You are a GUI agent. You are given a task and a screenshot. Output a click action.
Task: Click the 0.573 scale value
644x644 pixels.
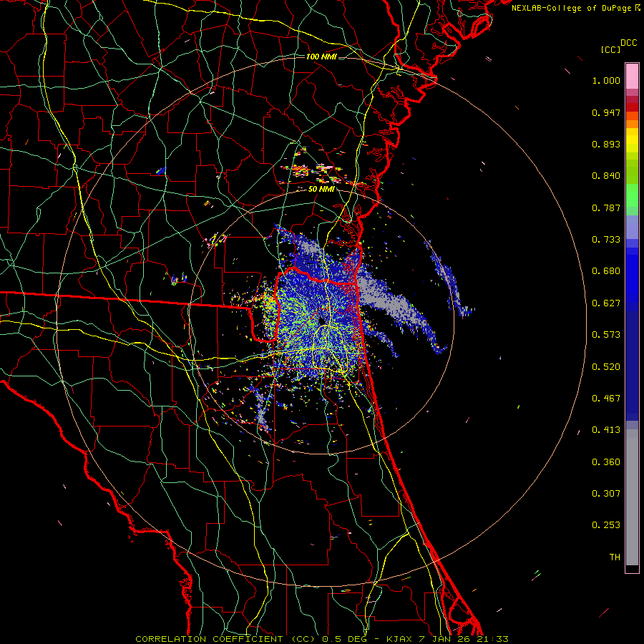point(606,335)
